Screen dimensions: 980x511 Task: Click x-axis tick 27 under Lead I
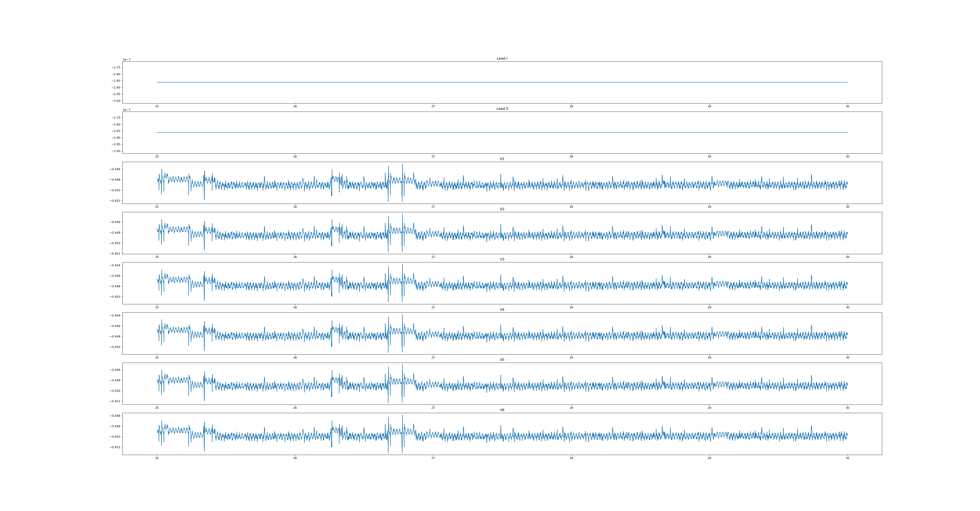click(x=433, y=106)
